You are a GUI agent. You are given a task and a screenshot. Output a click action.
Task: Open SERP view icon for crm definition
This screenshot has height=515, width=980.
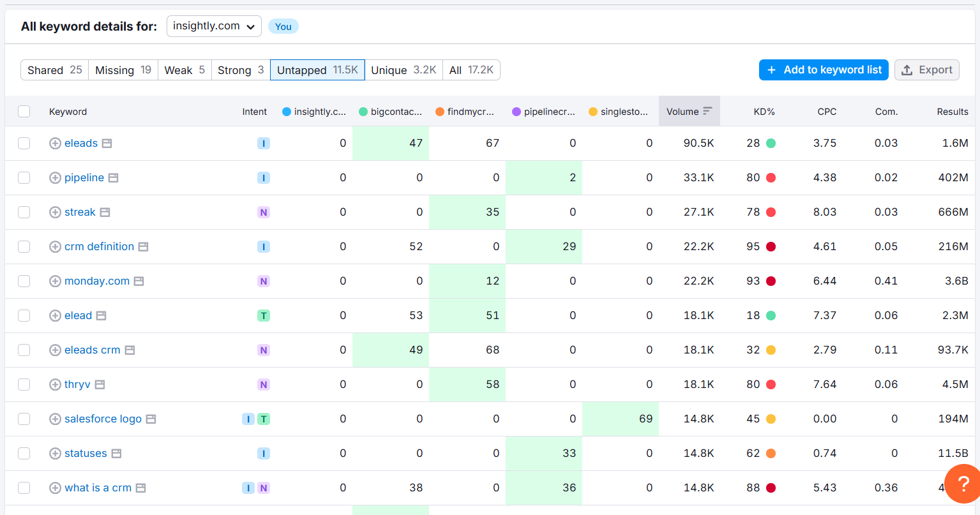[144, 247]
